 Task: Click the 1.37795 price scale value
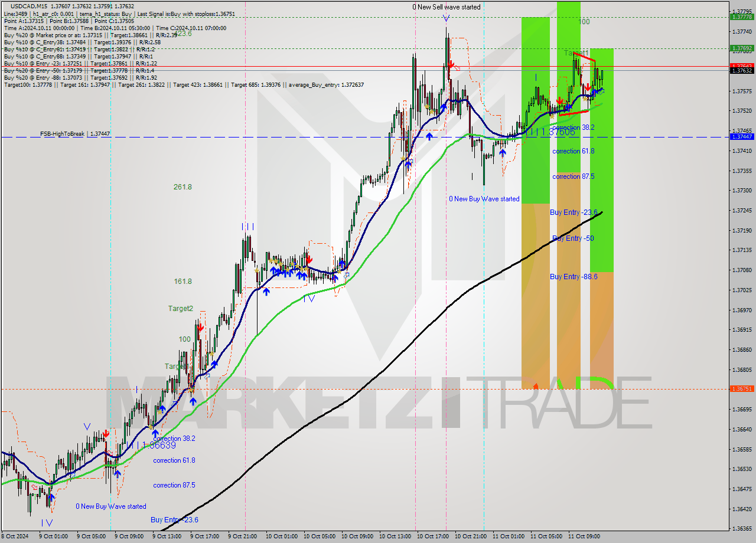click(742, 11)
